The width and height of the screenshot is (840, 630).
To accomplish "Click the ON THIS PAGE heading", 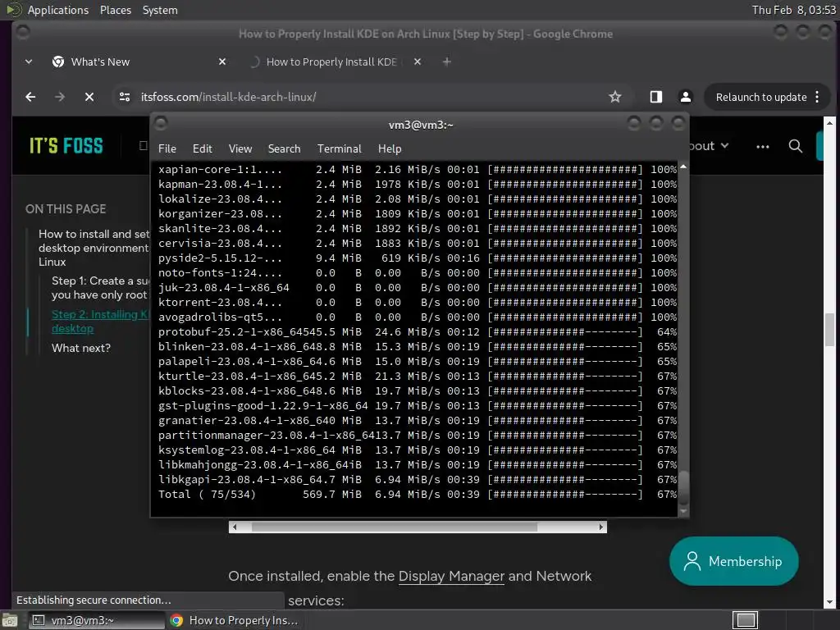I will coord(66,209).
